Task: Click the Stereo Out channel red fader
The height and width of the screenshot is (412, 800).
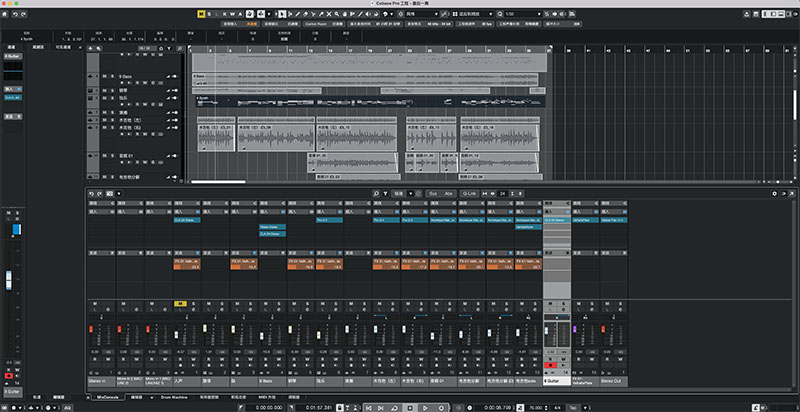Action: pyautogui.click(x=603, y=329)
